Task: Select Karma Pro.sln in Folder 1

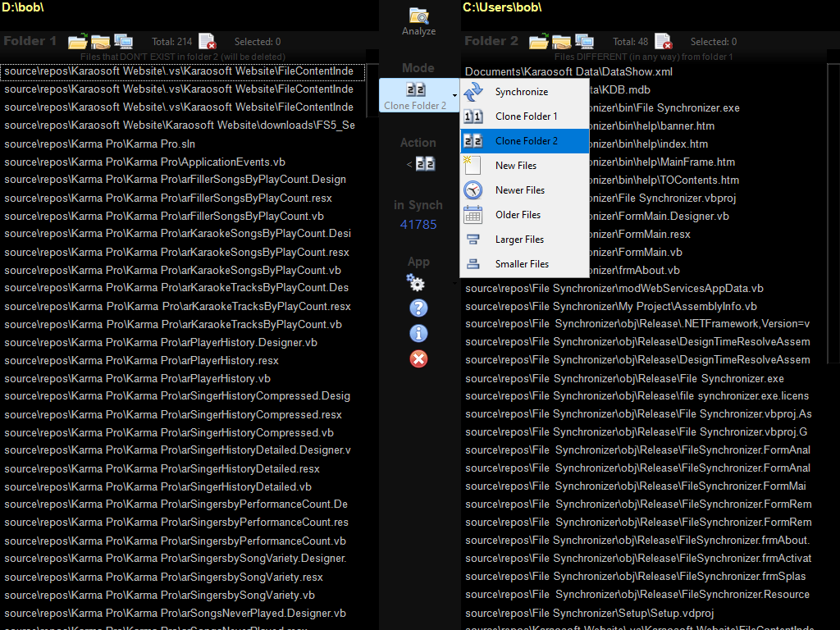Action: [x=182, y=144]
